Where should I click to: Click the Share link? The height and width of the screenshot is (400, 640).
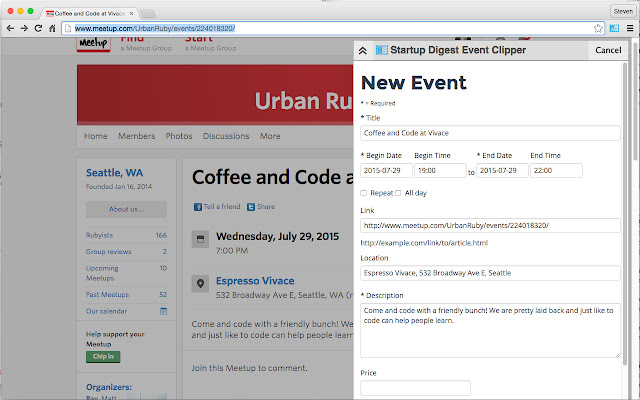coord(266,207)
